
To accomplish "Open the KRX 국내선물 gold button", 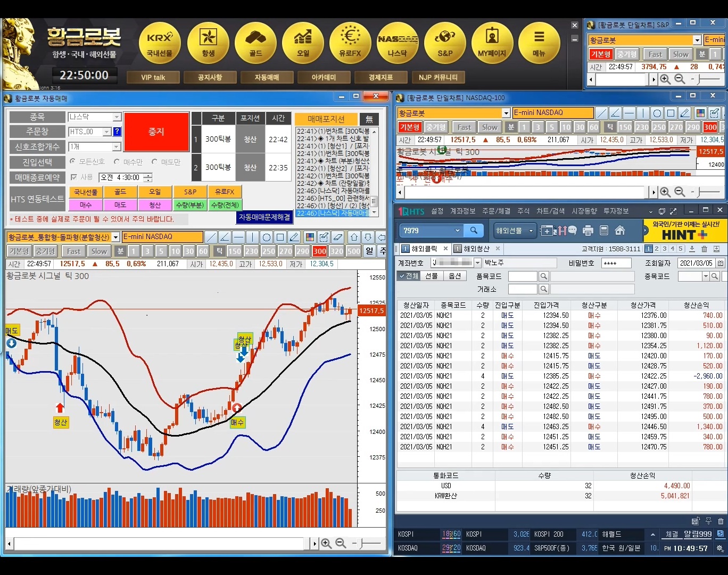I will pyautogui.click(x=160, y=43).
